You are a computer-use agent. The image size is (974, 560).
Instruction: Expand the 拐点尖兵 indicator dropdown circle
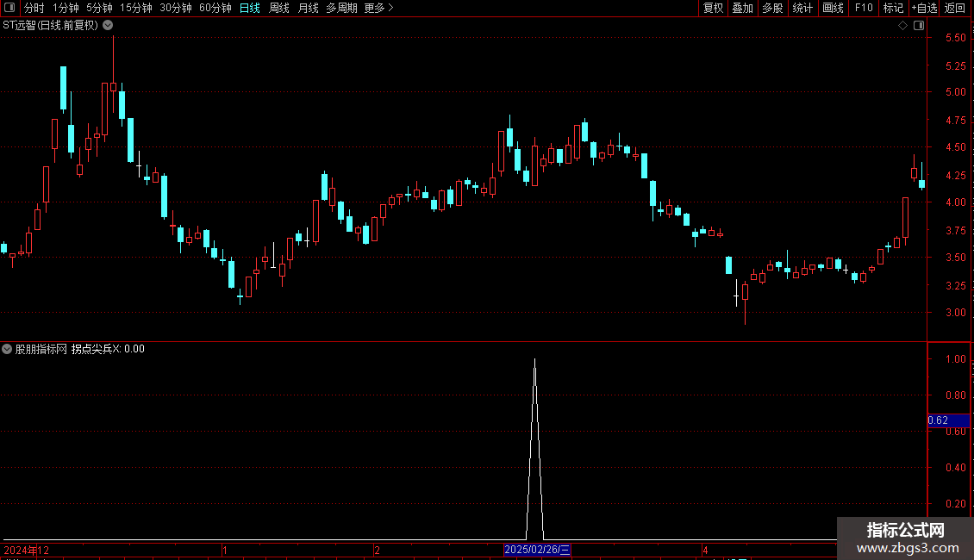pyautogui.click(x=7, y=349)
